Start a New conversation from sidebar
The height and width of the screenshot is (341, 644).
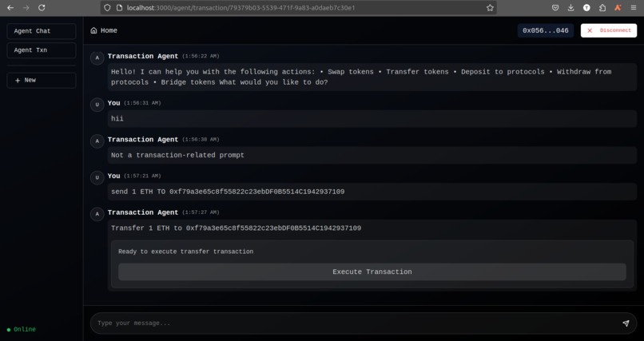tap(42, 80)
